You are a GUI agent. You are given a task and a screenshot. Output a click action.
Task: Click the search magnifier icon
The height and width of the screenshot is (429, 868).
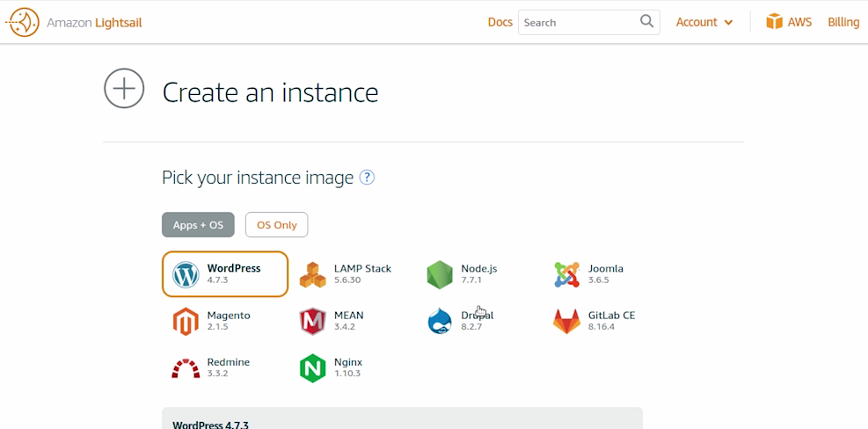point(646,22)
